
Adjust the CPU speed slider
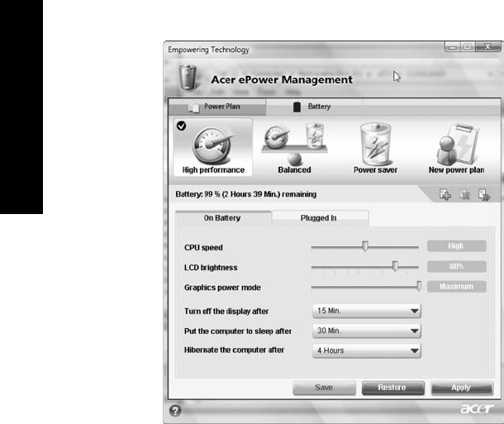click(365, 246)
